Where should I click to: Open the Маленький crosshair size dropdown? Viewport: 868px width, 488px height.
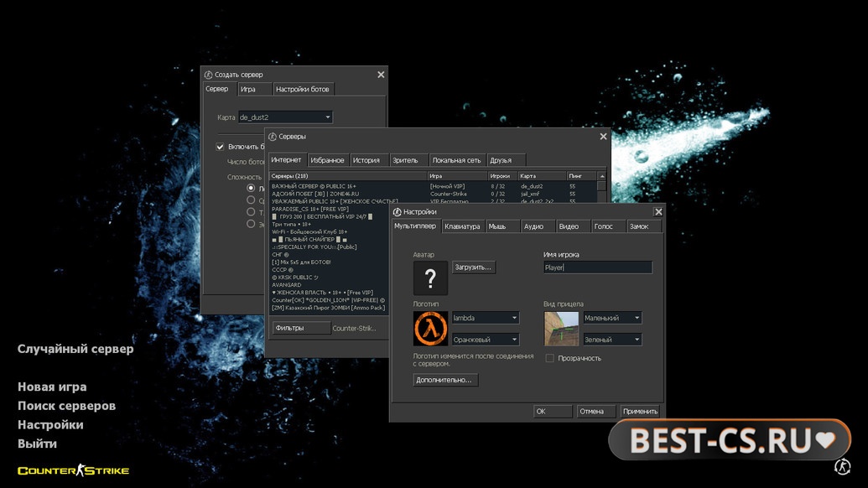[x=612, y=318]
